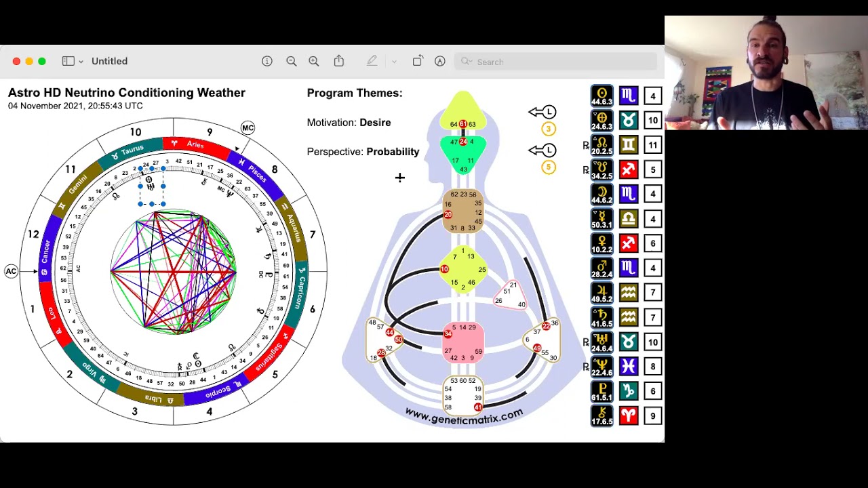The image size is (868, 488).
Task: Zoom out with the minus magnifier
Action: [292, 61]
